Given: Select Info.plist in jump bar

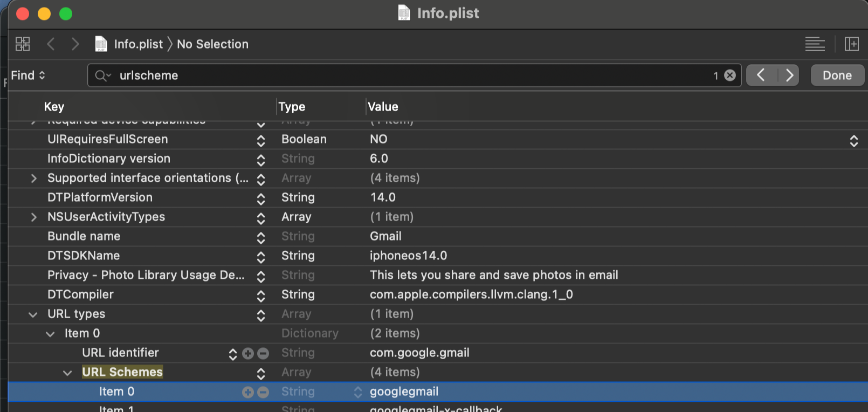Looking at the screenshot, I should coord(139,44).
